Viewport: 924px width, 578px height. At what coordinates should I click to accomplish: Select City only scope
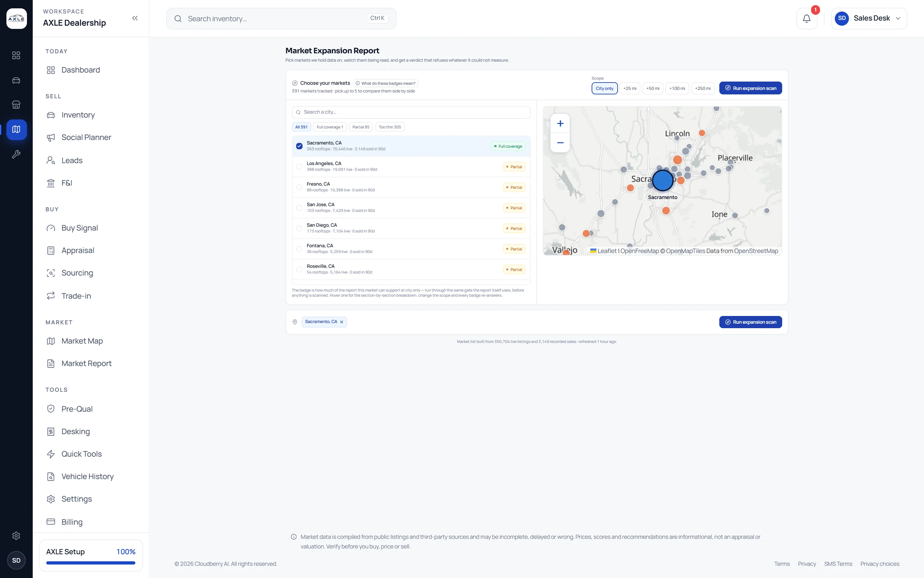[x=604, y=88]
